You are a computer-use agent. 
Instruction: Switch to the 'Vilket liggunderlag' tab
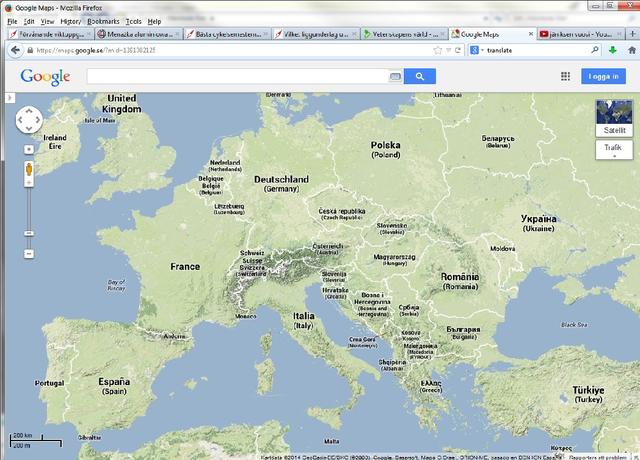pos(316,34)
